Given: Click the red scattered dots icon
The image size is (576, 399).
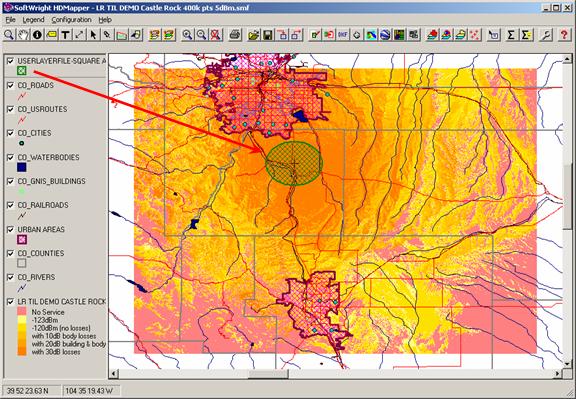Looking at the screenshot, I should pyautogui.click(x=475, y=35).
